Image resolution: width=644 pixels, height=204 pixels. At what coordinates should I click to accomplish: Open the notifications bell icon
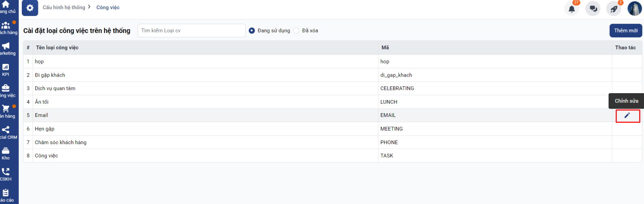pos(572,9)
